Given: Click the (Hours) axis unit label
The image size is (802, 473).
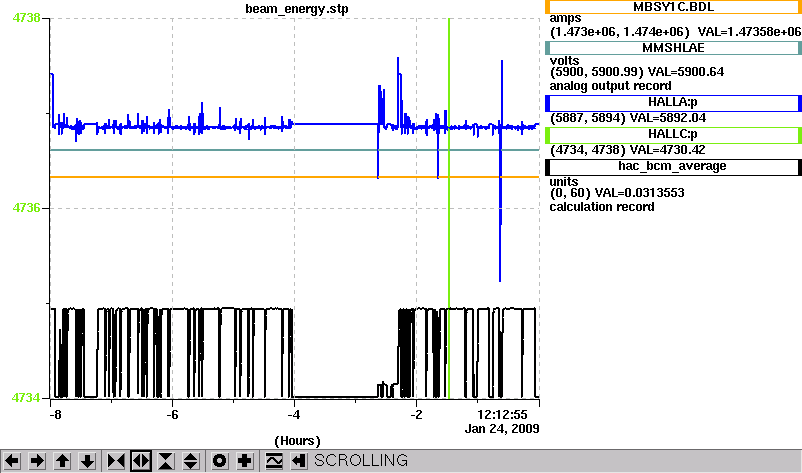Looking at the screenshot, I should tap(297, 441).
